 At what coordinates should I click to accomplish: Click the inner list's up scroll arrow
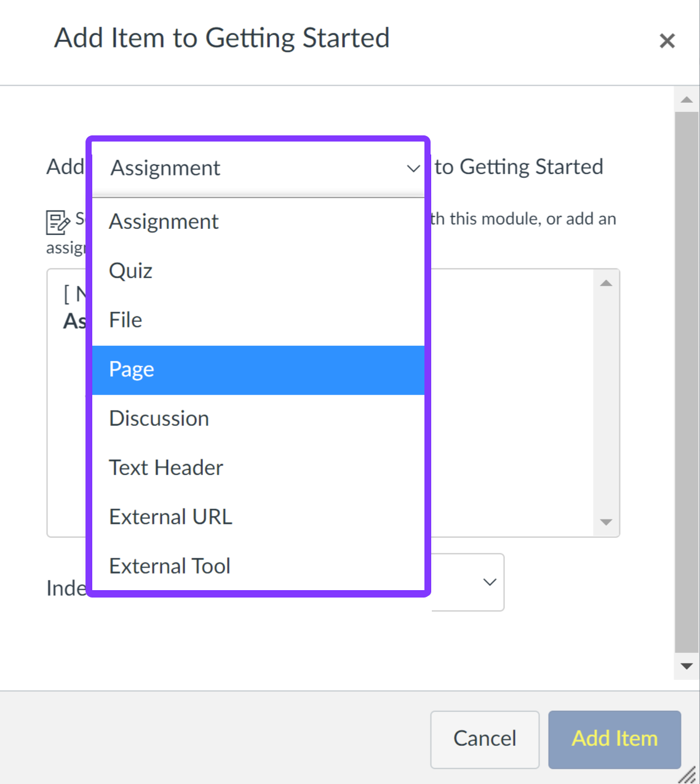click(607, 282)
